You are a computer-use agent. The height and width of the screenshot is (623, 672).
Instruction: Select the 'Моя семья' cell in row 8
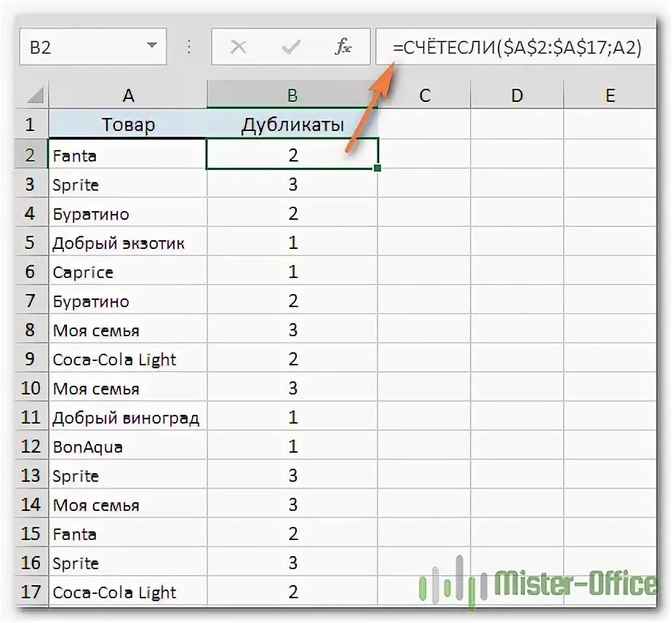[128, 329]
